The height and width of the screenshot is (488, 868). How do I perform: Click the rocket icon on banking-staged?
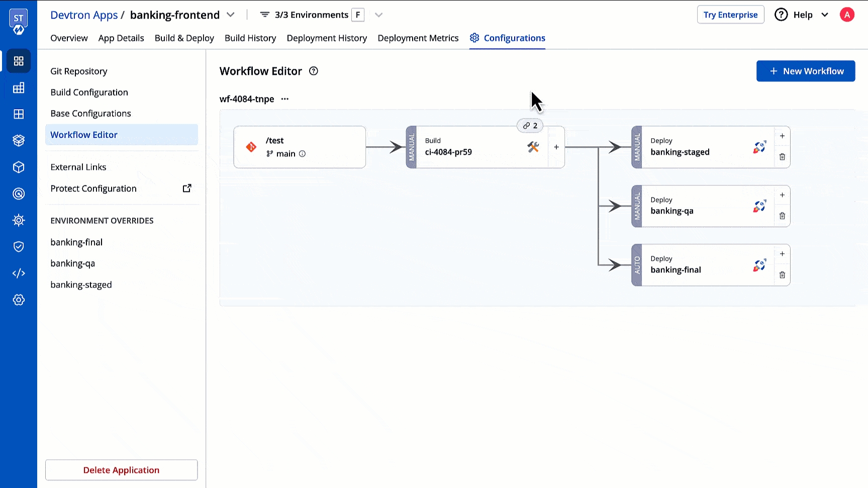coord(759,147)
